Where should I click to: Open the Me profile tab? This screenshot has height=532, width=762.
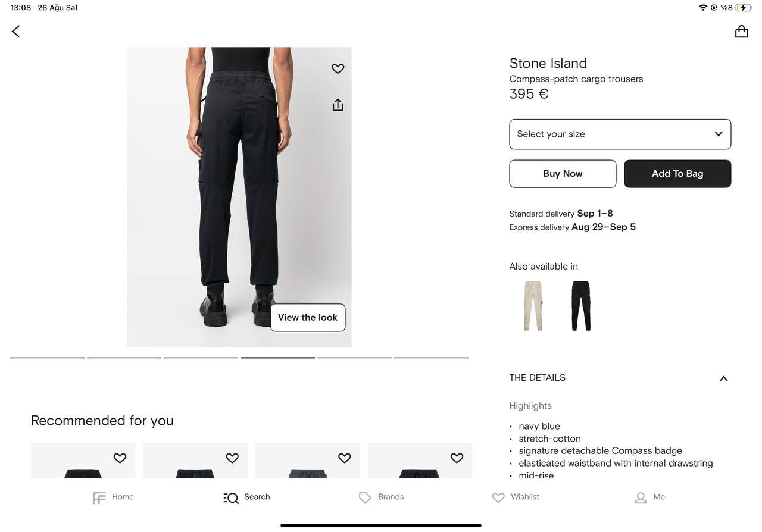[x=649, y=497]
